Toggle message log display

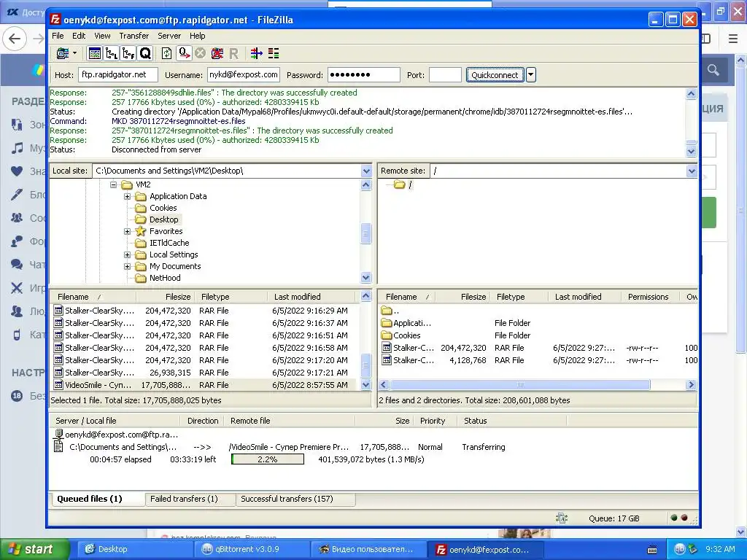95,53
